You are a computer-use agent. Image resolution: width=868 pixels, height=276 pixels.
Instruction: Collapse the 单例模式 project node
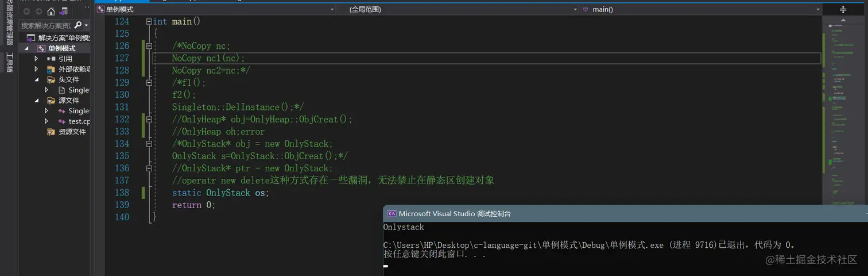point(26,48)
